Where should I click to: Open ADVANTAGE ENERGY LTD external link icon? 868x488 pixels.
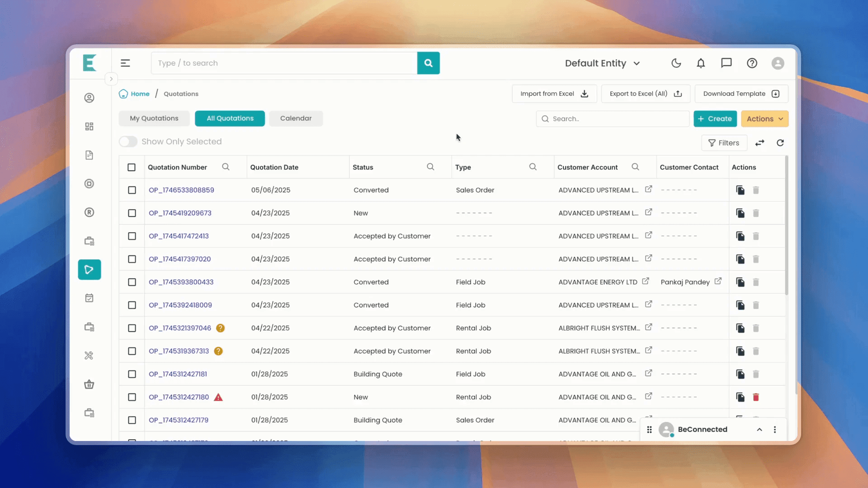pos(646,281)
